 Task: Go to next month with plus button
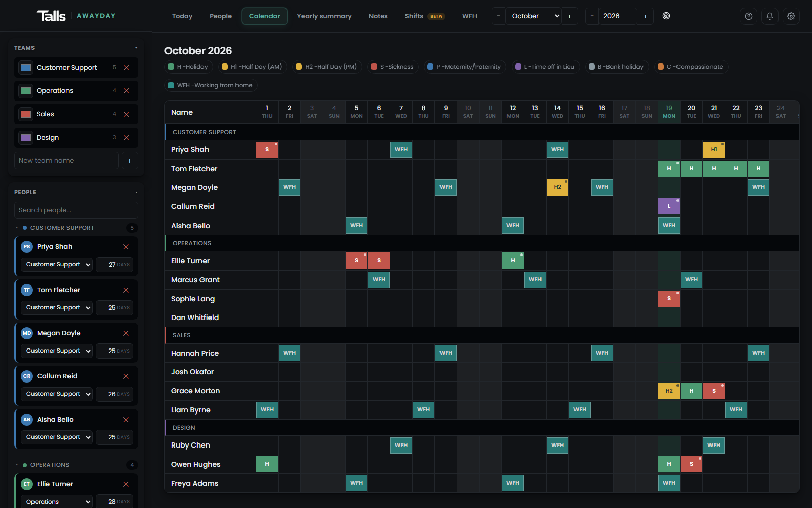tap(569, 16)
